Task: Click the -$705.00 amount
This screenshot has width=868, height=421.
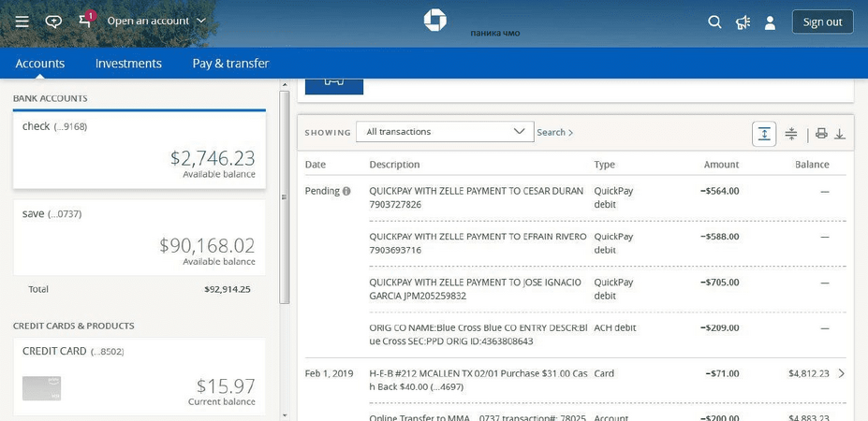Action: (719, 283)
